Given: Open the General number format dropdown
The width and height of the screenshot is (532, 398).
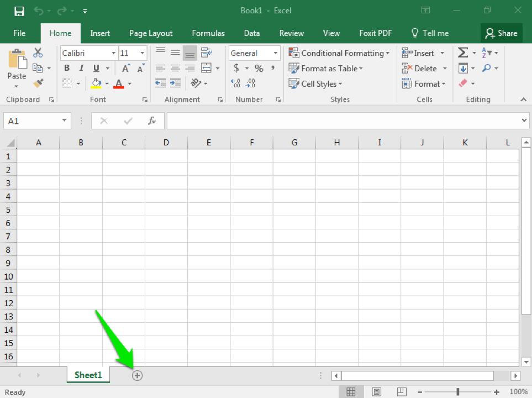Looking at the screenshot, I should (276, 53).
